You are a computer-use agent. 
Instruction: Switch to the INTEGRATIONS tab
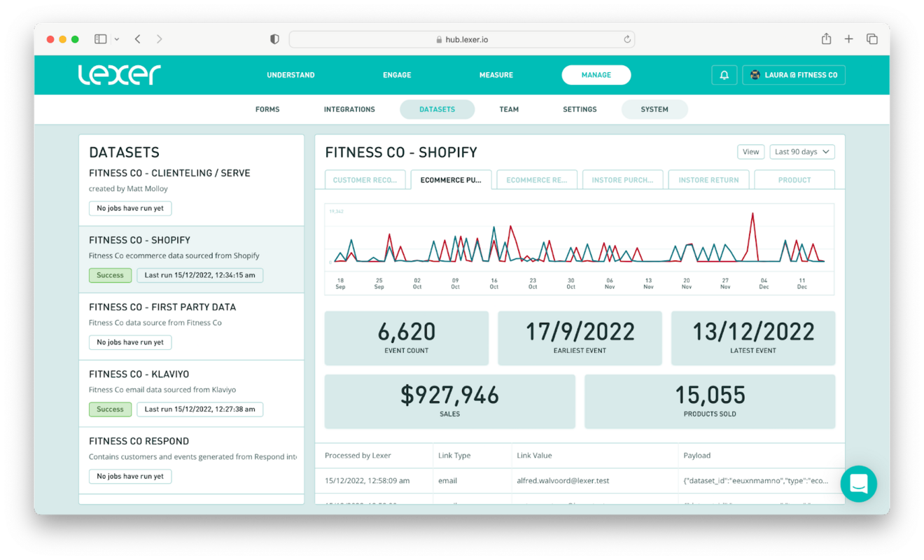click(x=349, y=109)
